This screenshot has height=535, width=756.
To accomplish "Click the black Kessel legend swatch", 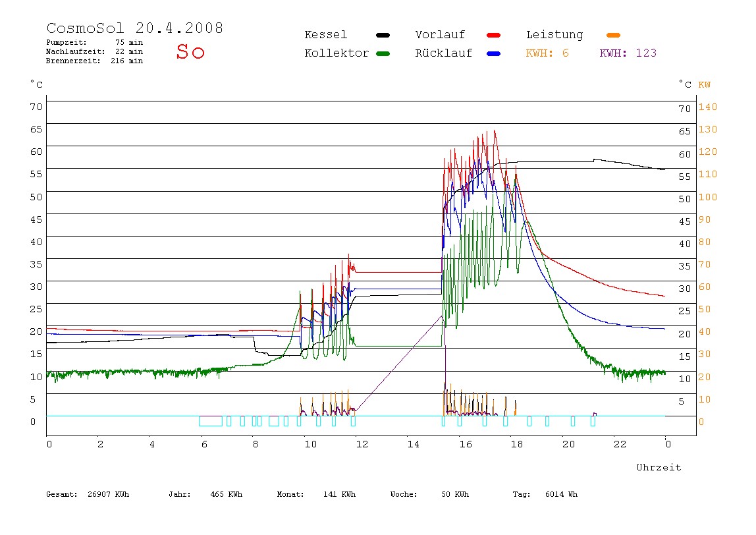I will click(383, 35).
